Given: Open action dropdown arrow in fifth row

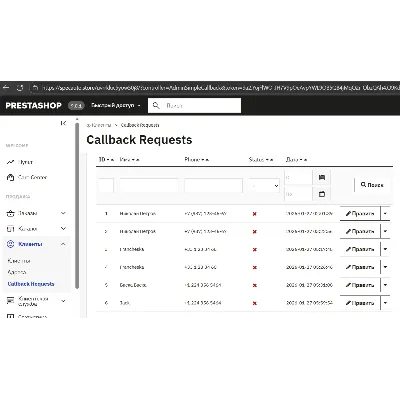Looking at the screenshot, I should click(385, 285).
